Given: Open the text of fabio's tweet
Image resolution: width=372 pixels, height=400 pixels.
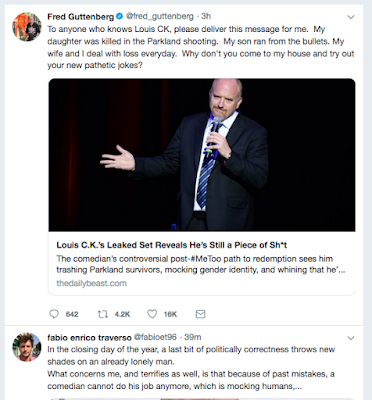Looking at the screenshot, I should pyautogui.click(x=191, y=368).
